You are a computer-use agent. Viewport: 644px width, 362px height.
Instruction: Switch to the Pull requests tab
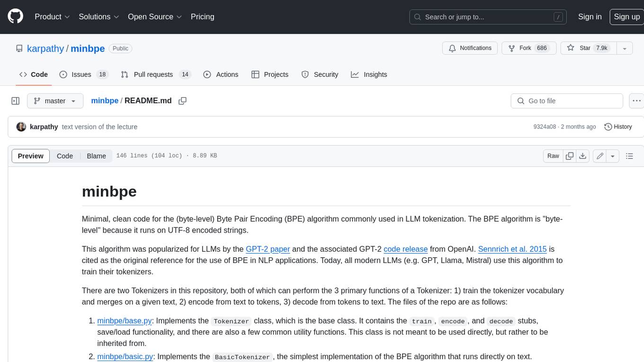pyautogui.click(x=155, y=74)
